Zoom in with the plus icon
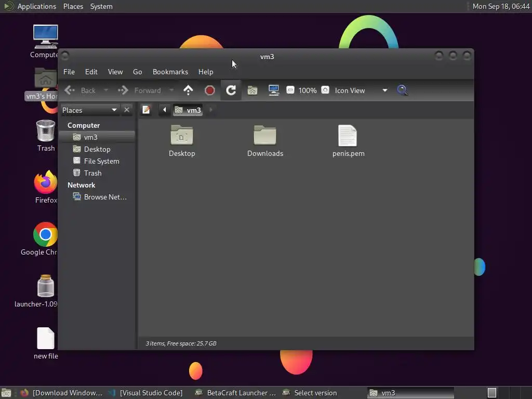 325,90
